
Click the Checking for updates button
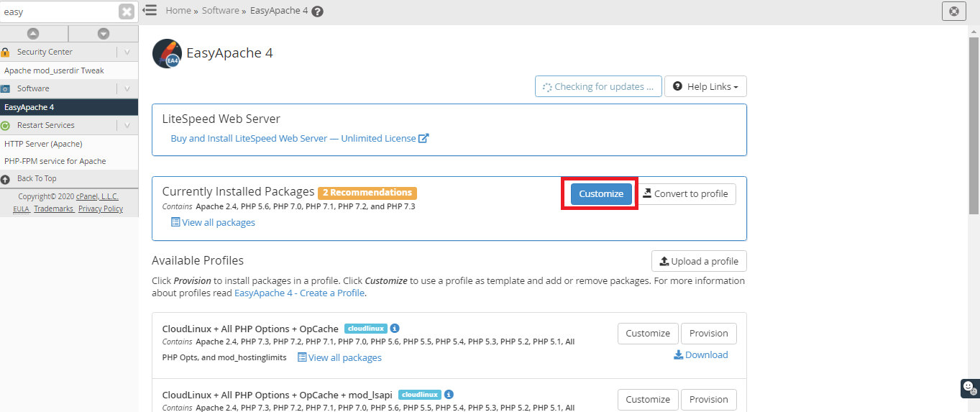tap(597, 86)
